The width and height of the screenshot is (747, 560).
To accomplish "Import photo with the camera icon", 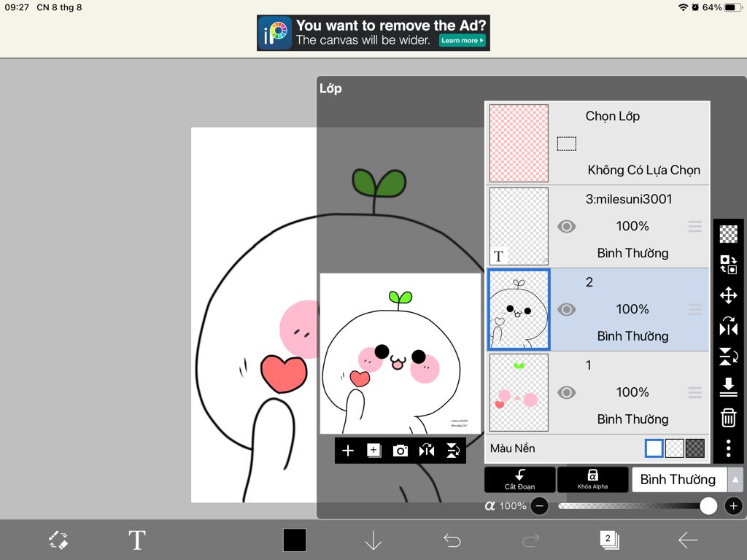I will tap(400, 451).
